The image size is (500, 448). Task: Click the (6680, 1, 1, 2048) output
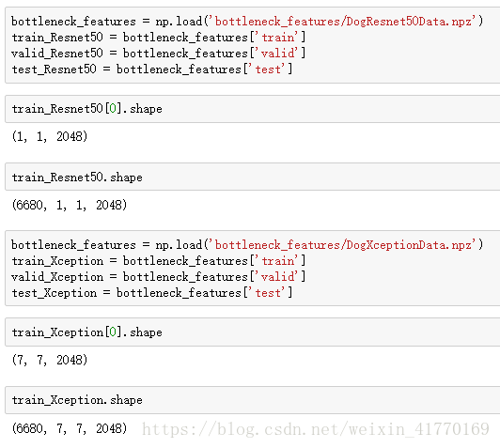(70, 205)
